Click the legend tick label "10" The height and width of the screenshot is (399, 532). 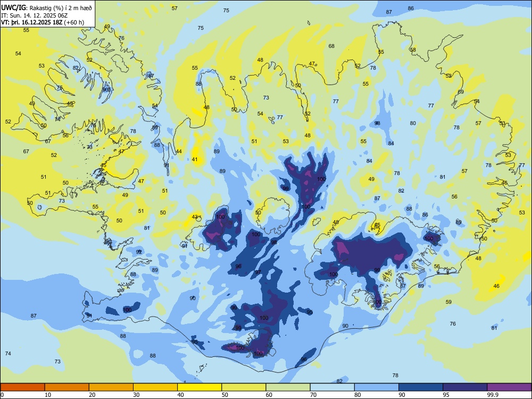tap(48, 395)
